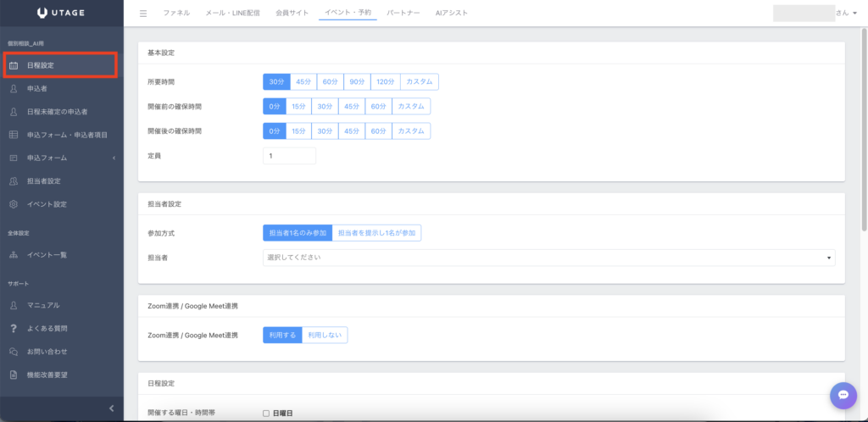Open the メール・LINE配信 tab
This screenshot has height=422, width=868.
point(232,13)
